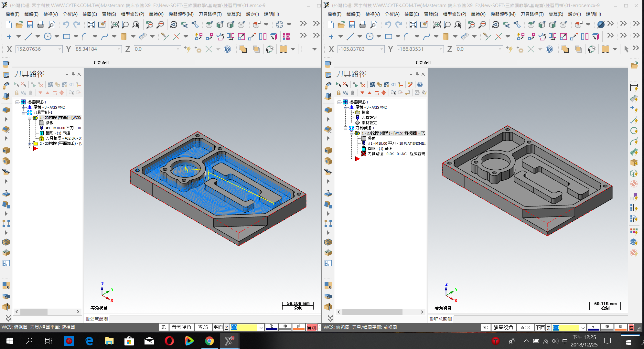
Task: Open Windows Start menu
Action: click(x=10, y=341)
